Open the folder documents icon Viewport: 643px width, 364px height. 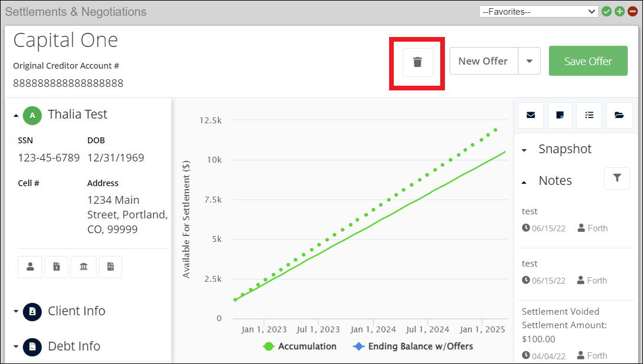point(619,115)
